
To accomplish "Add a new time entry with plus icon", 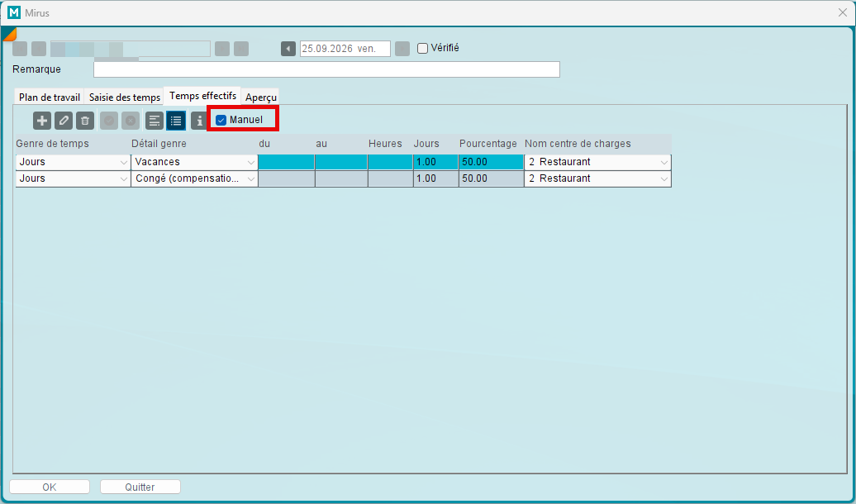I will coord(42,121).
